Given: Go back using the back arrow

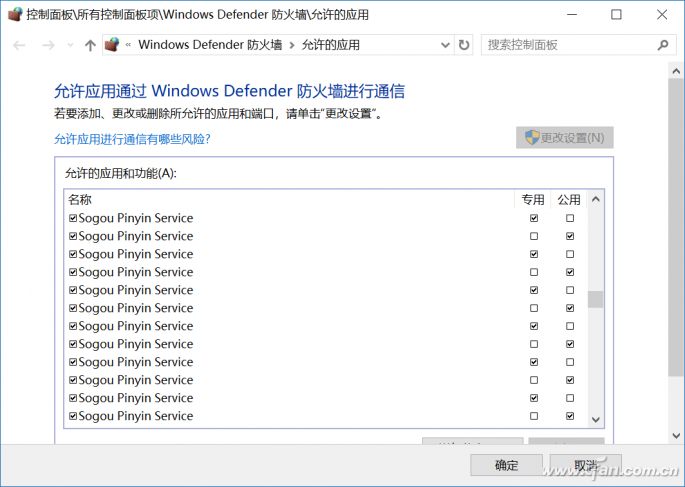Looking at the screenshot, I should 19,45.
